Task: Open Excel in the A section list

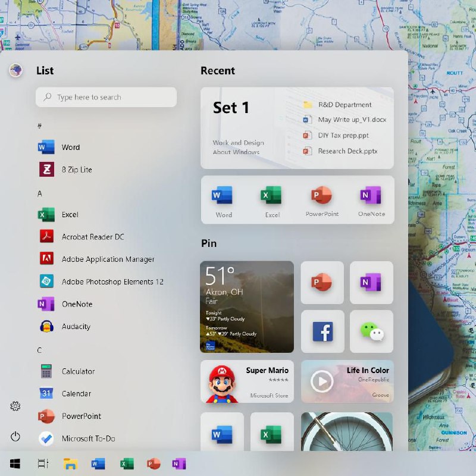Action: [x=58, y=215]
